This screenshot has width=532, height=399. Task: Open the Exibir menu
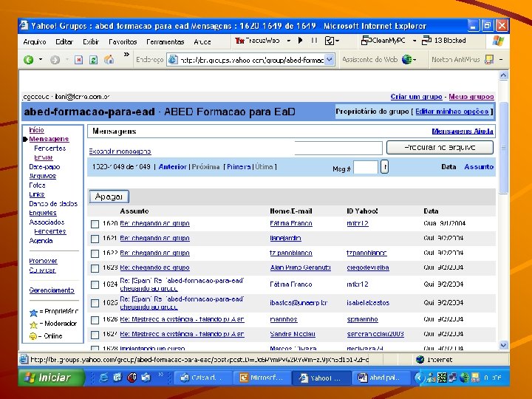91,41
